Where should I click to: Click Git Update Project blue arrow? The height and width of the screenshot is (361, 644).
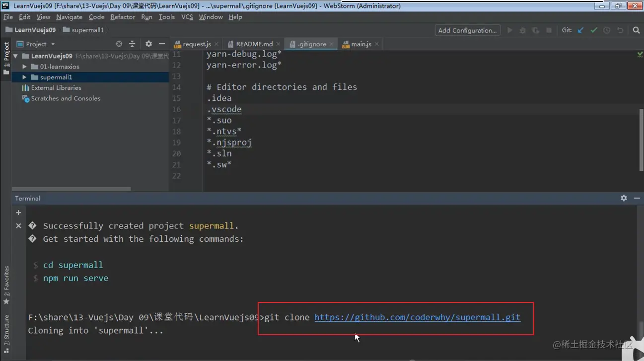coord(581,30)
